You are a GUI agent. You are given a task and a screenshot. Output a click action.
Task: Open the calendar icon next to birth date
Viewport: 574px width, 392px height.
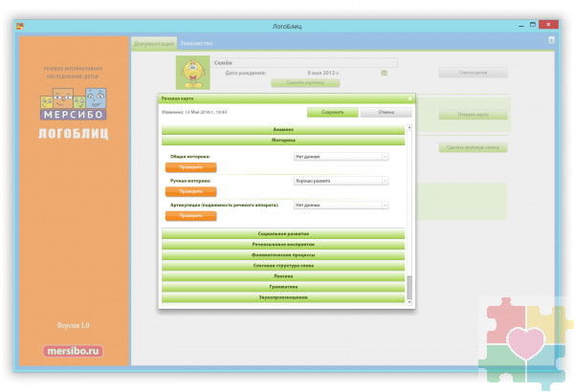click(384, 73)
